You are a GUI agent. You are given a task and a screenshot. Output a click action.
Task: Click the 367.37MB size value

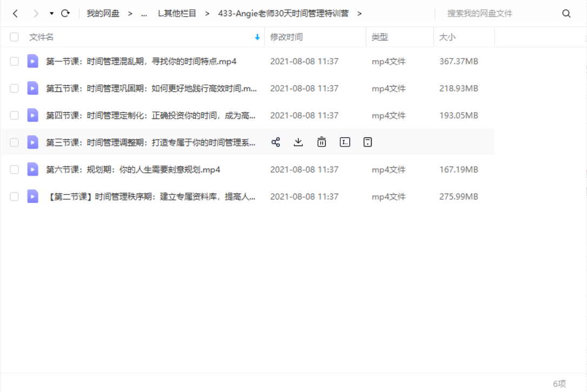[459, 61]
